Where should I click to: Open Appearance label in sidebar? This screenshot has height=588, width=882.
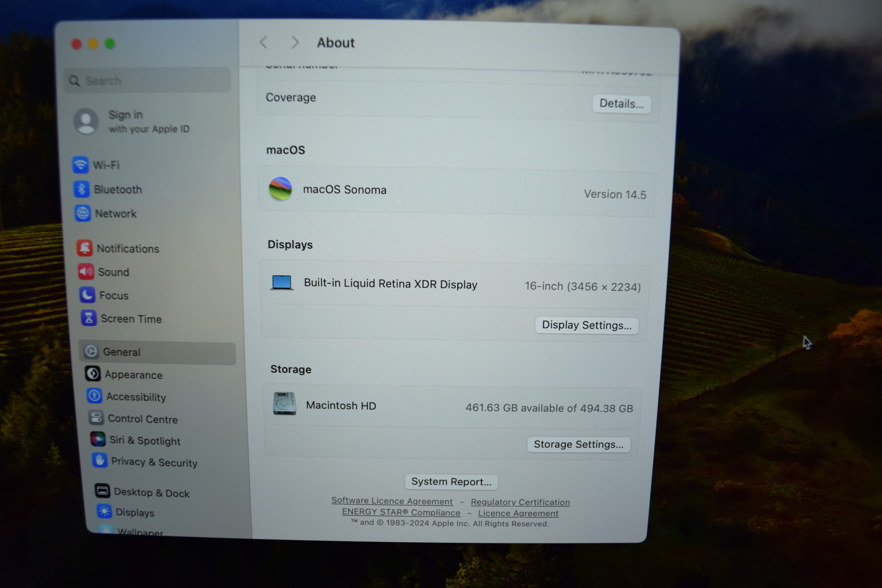133,375
